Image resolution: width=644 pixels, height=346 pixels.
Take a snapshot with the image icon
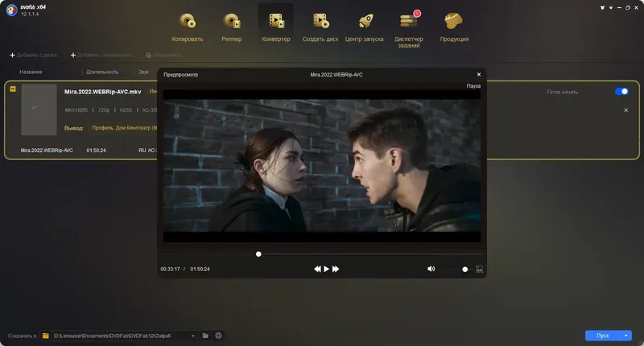(x=479, y=270)
